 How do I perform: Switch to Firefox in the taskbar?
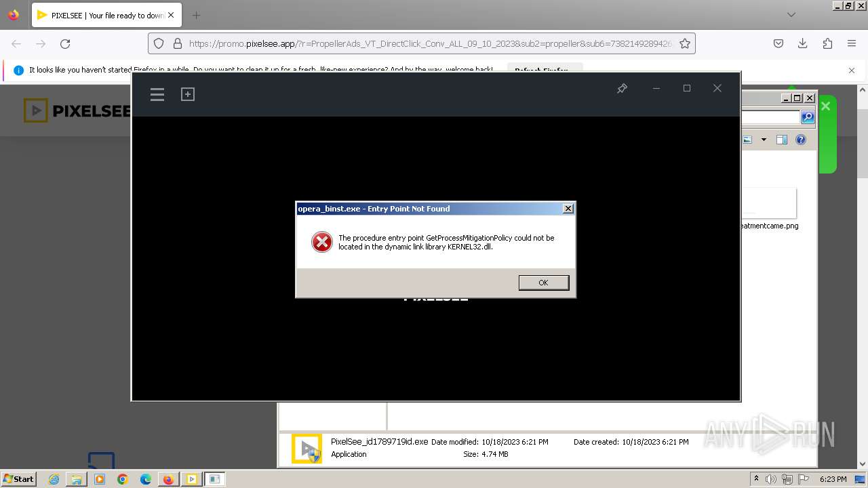click(168, 479)
